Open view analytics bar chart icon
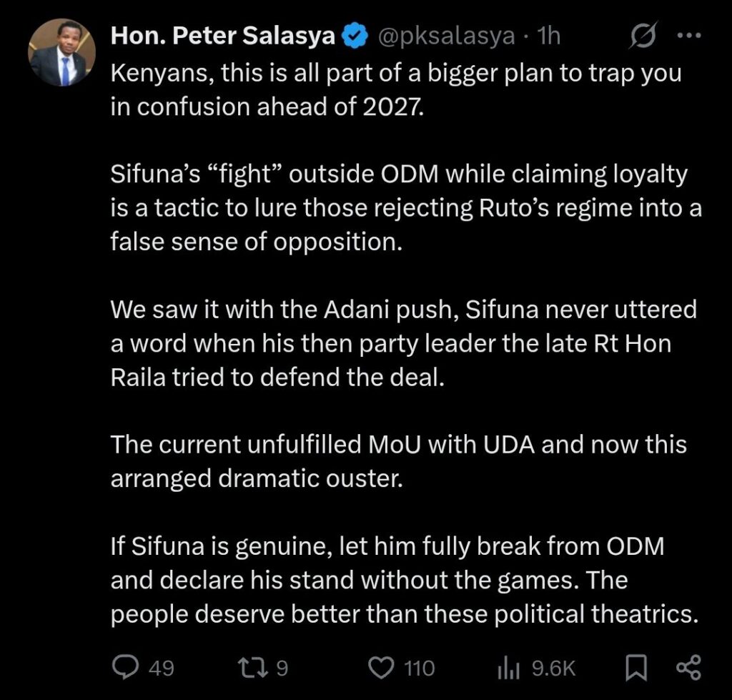Image resolution: width=732 pixels, height=700 pixels. point(507,668)
